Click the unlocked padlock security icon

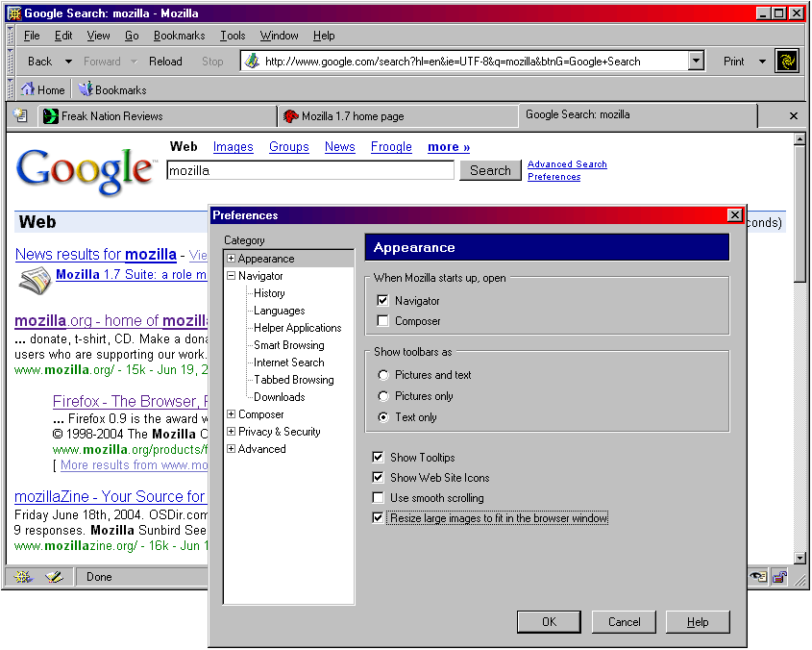(778, 577)
